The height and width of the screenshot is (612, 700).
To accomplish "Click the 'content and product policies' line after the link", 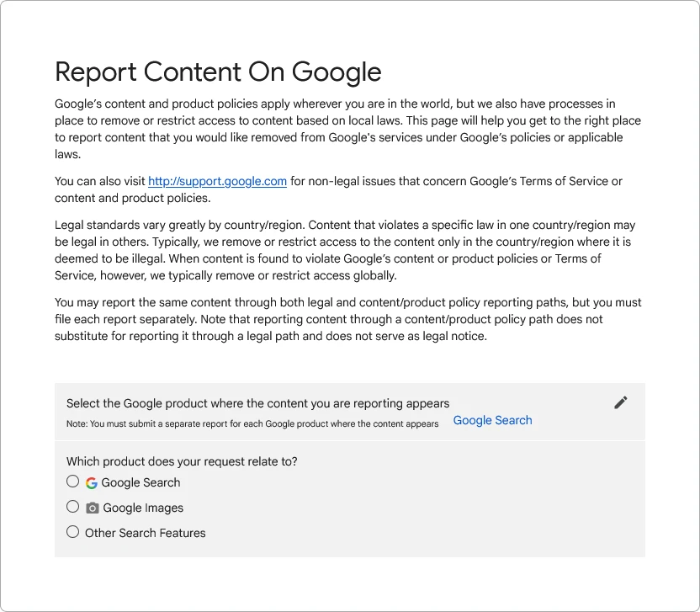I will click(132, 198).
